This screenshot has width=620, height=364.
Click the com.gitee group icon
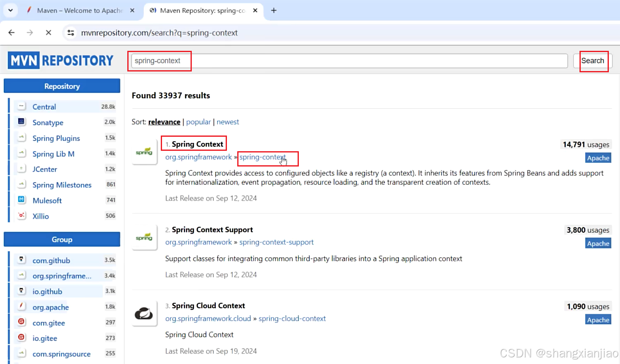pos(21,322)
